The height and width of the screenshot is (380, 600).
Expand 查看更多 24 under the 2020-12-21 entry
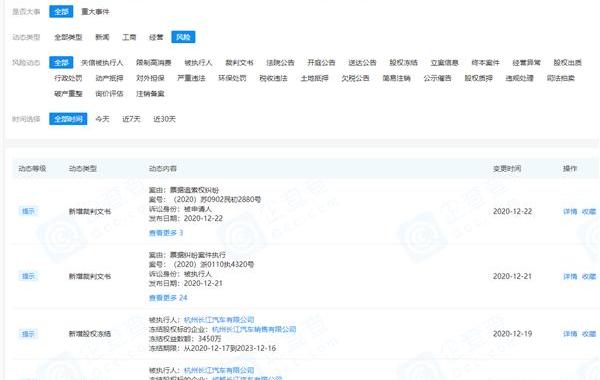pyautogui.click(x=168, y=298)
